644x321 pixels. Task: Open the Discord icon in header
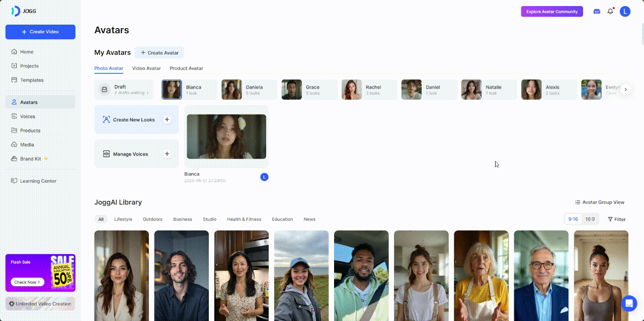pyautogui.click(x=597, y=12)
